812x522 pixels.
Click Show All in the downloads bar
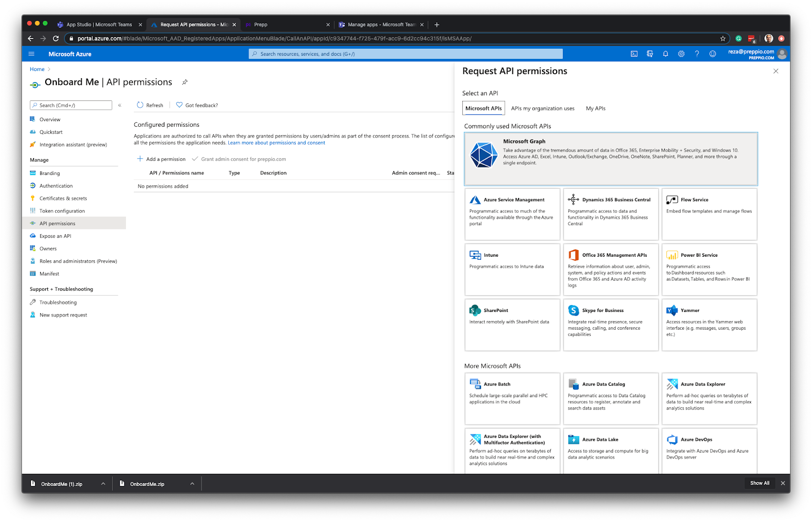coord(759,483)
